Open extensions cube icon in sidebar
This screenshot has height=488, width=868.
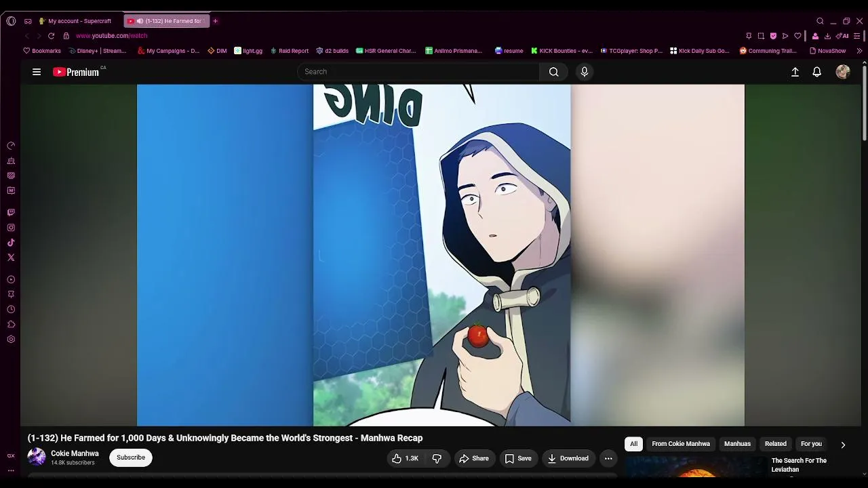pyautogui.click(x=11, y=324)
